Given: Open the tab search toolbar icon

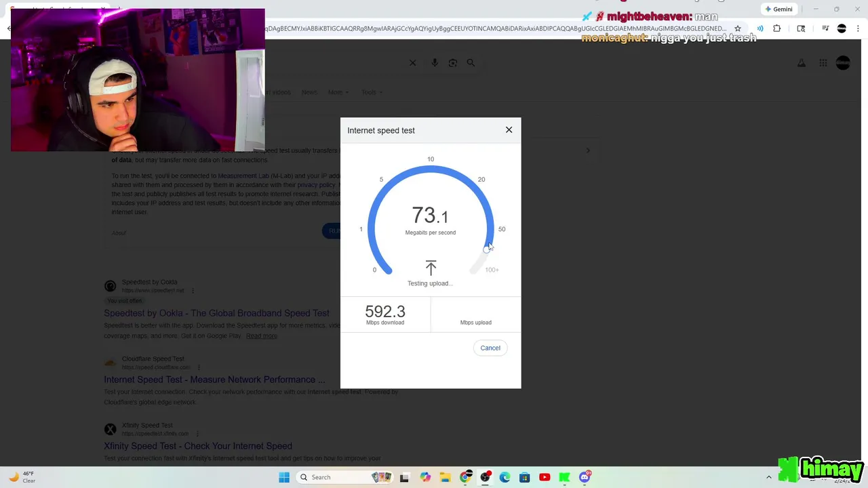Looking at the screenshot, I should 801,28.
